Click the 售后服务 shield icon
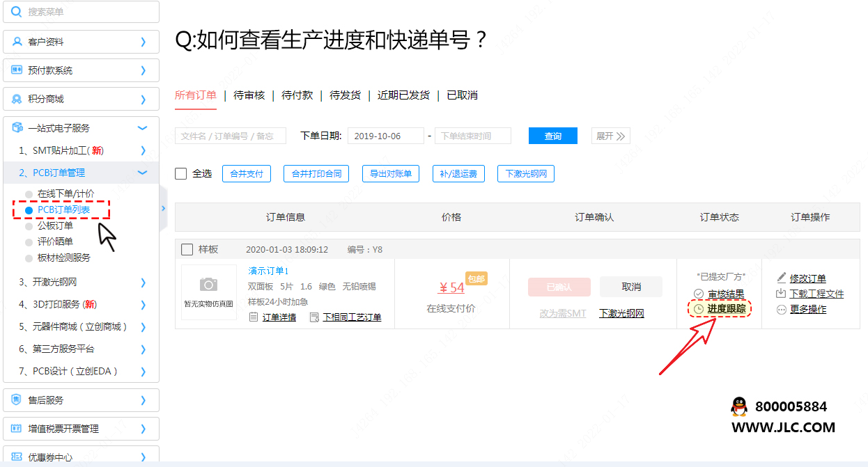Screen dimensions: 868x467 click(x=17, y=400)
